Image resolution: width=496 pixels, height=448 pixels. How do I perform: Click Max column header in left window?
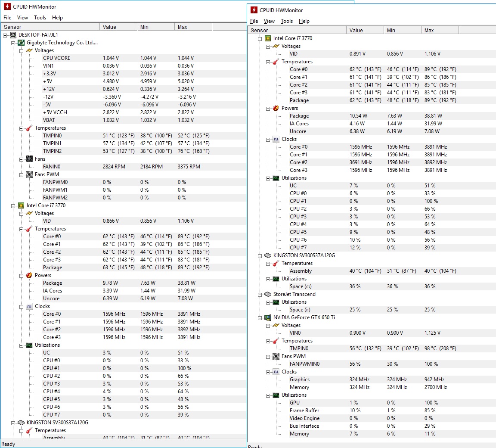pyautogui.click(x=193, y=27)
